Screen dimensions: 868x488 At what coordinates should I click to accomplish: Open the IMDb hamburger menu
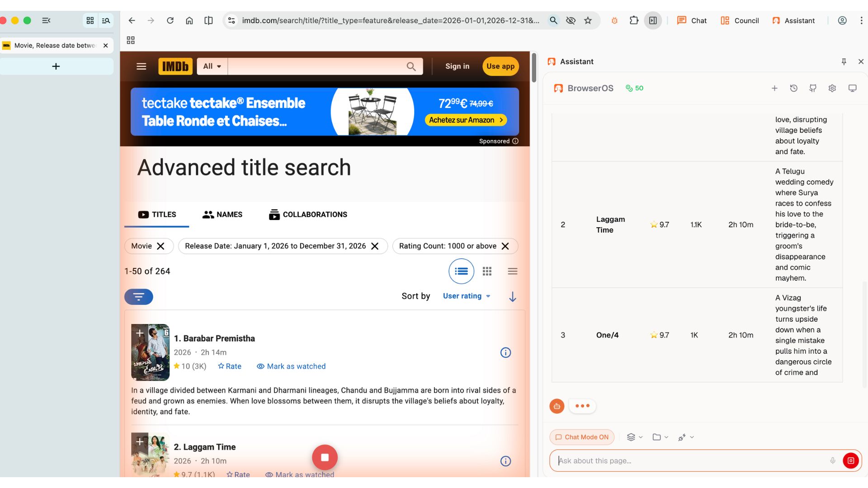142,66
